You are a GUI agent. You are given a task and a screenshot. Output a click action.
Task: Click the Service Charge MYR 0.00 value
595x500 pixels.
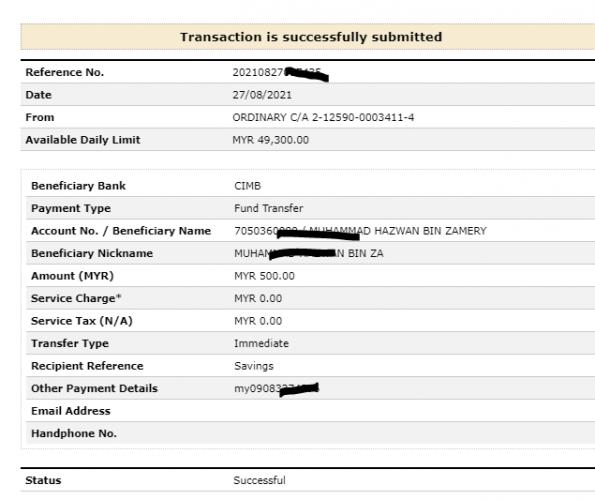[x=258, y=299]
